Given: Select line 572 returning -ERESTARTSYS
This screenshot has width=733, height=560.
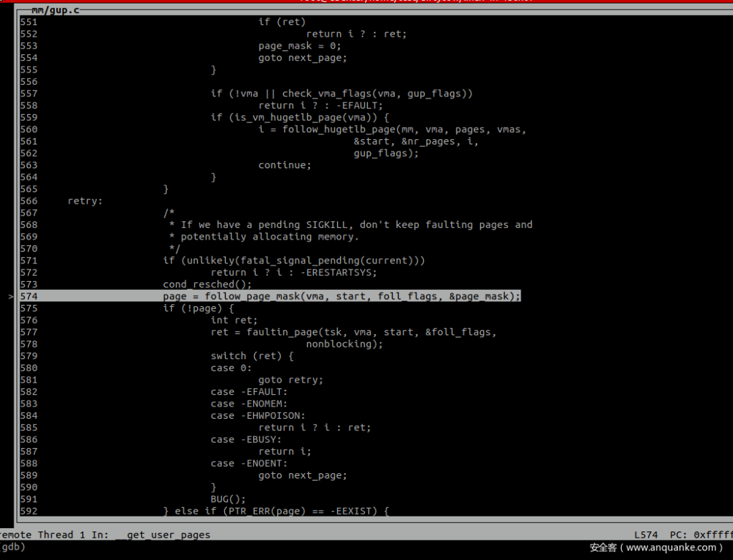Looking at the screenshot, I should 294,272.
